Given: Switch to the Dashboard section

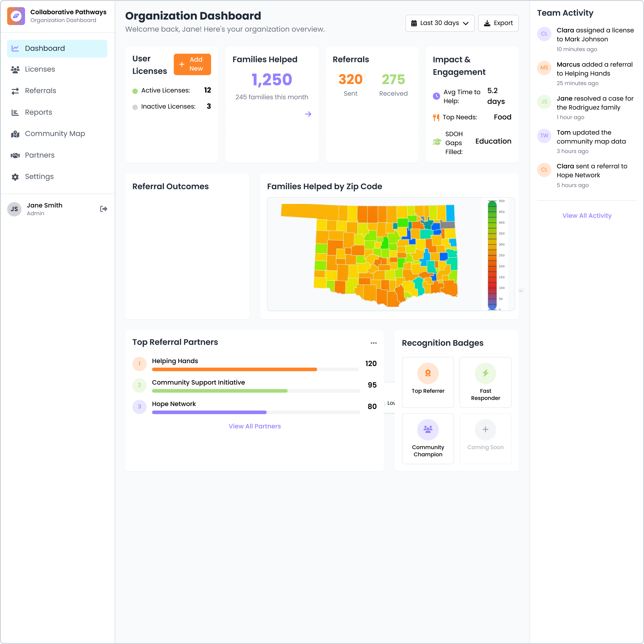Looking at the screenshot, I should pos(45,48).
